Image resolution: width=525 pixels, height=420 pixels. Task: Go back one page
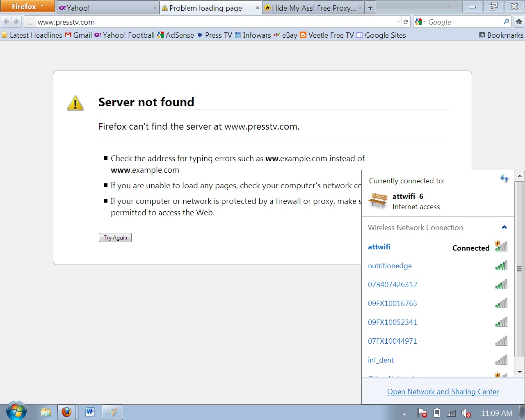tap(6, 22)
